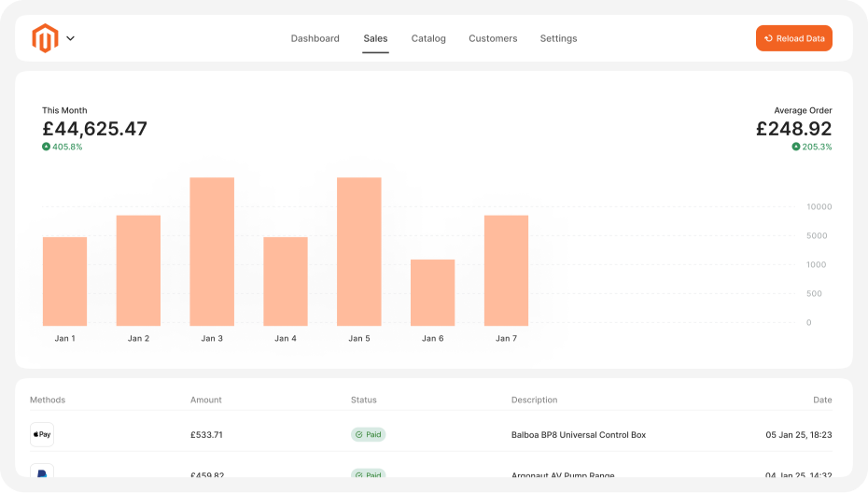Viewport: 868px width, 493px height.
Task: Select the Sales tab
Action: (375, 38)
